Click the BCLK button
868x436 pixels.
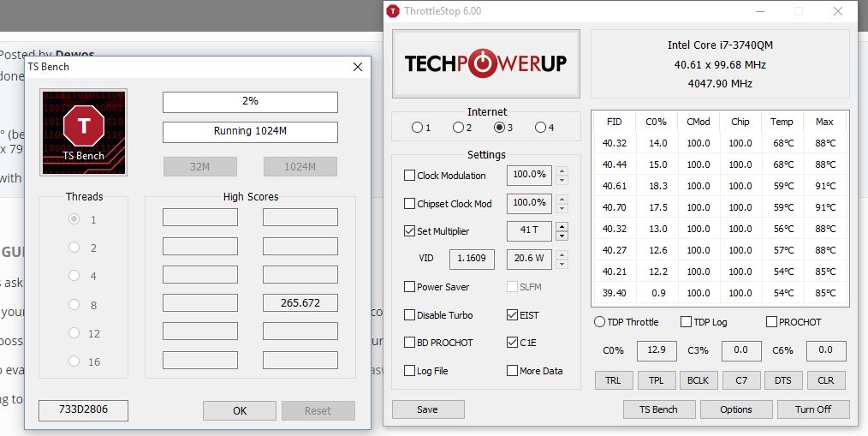pyautogui.click(x=699, y=380)
